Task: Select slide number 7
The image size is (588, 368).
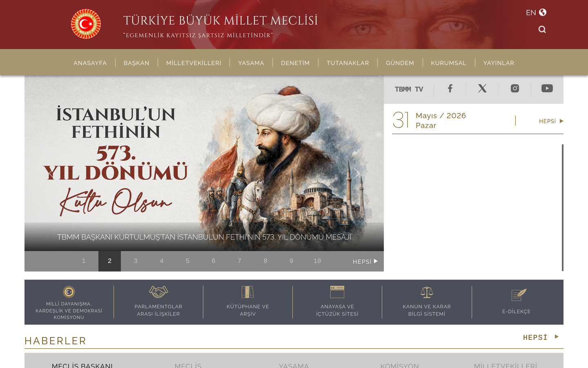Action: click(x=239, y=261)
